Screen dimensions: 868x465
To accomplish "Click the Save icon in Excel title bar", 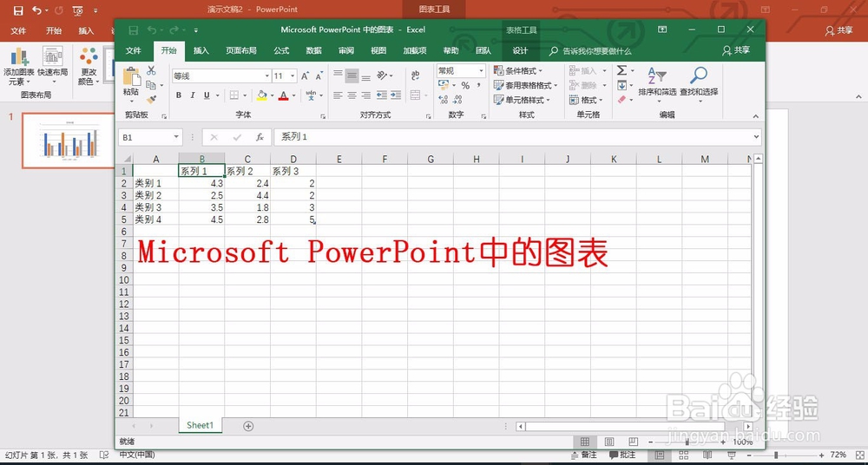I will pyautogui.click(x=133, y=29).
